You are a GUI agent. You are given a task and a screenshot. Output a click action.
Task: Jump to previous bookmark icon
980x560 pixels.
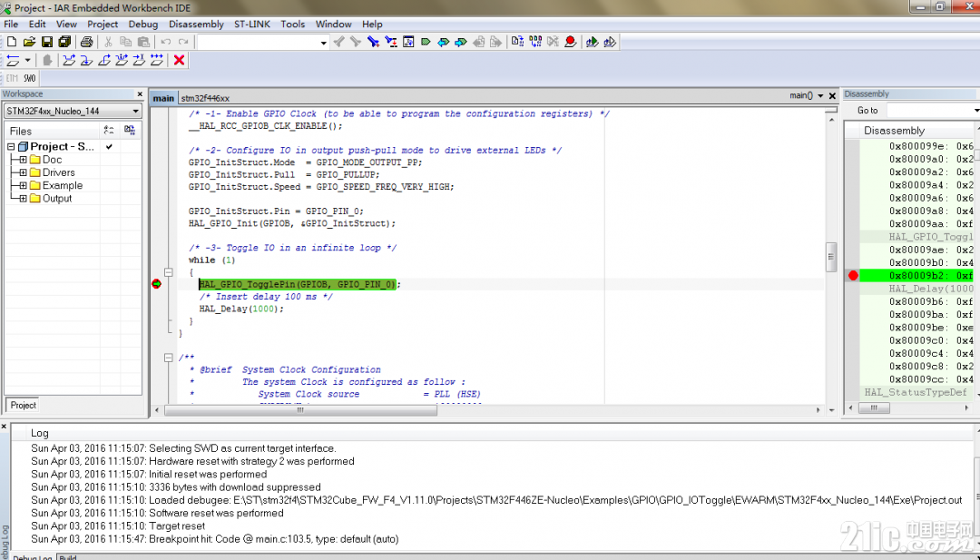443,42
